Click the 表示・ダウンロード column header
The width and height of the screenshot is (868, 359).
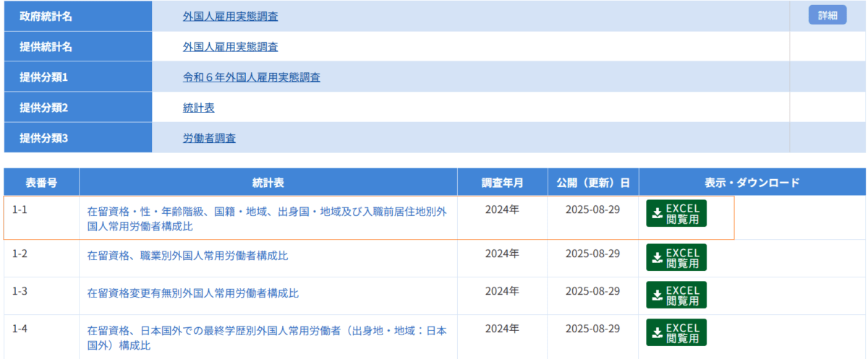[x=752, y=183]
